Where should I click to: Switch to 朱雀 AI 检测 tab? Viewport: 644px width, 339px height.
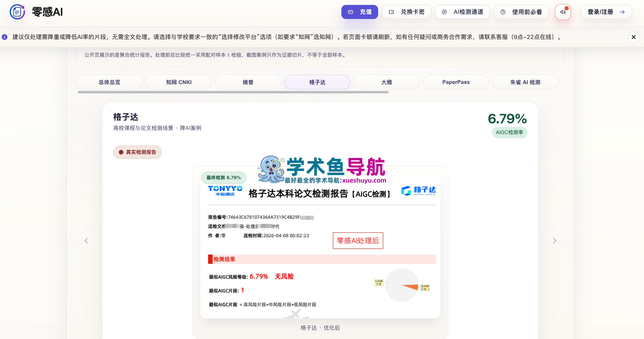[x=525, y=82]
